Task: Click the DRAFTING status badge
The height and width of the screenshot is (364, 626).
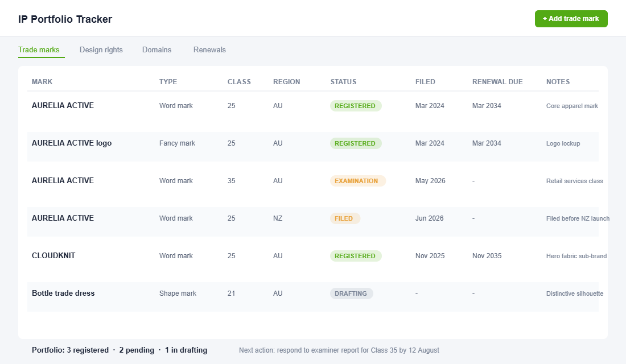Action: (351, 293)
